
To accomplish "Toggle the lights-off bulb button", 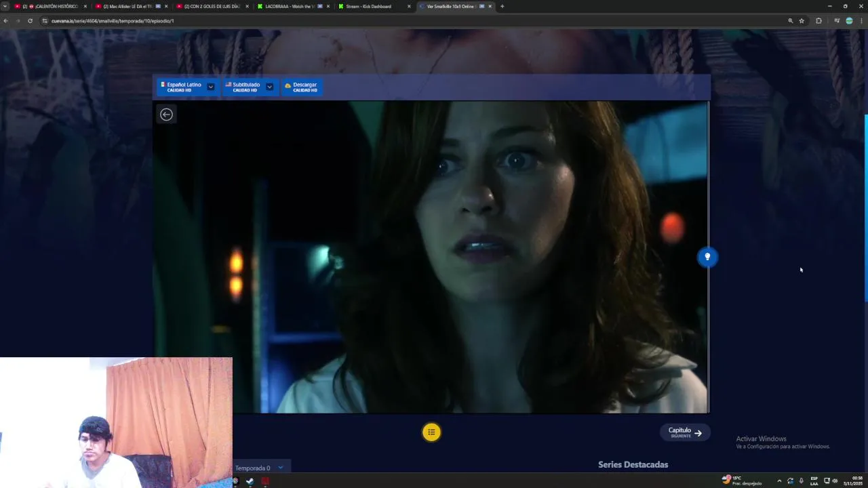I will (x=707, y=257).
